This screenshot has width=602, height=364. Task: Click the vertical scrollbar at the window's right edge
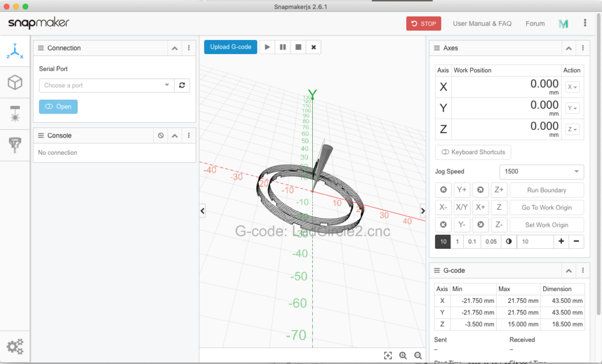[598, 165]
